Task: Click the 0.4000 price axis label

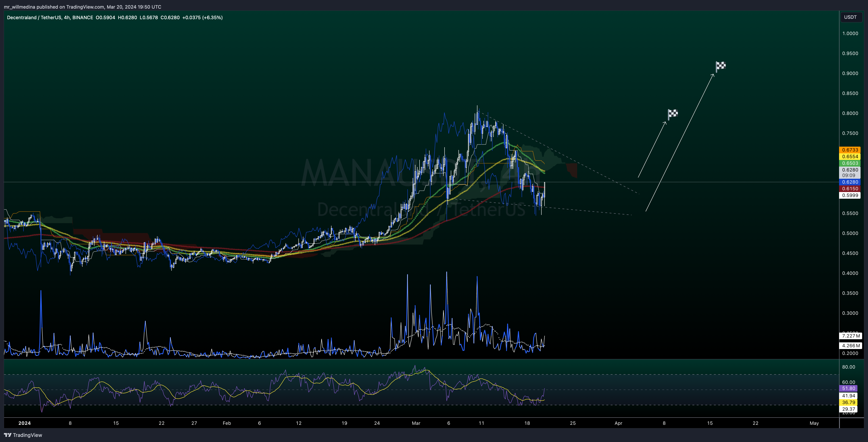Action: click(x=850, y=273)
